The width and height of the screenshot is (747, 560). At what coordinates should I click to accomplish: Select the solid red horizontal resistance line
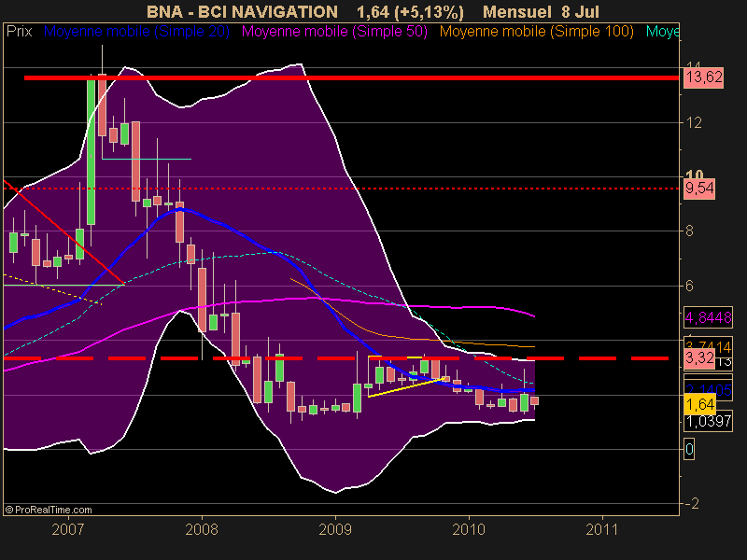tap(351, 77)
